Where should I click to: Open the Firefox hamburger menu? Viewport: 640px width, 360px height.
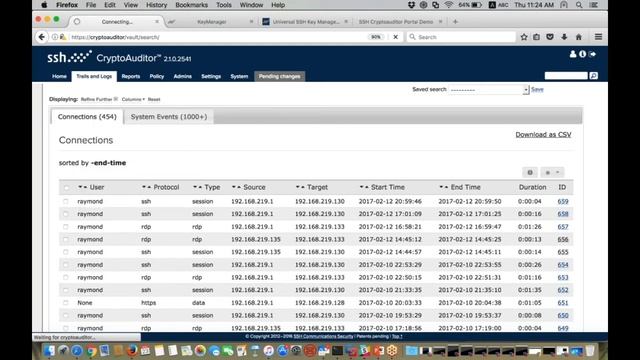pos(598,37)
